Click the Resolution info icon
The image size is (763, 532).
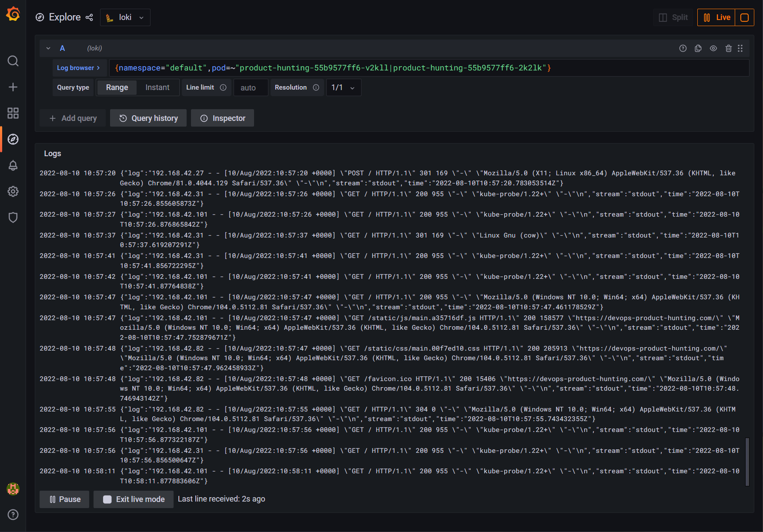pyautogui.click(x=316, y=87)
